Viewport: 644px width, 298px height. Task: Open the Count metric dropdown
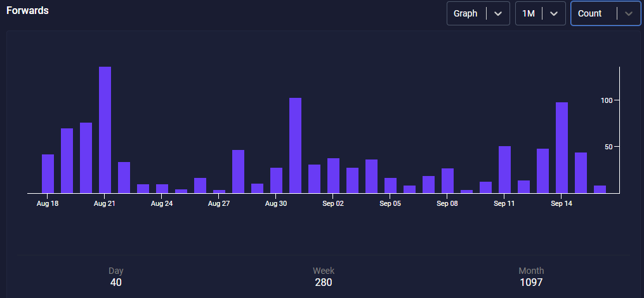tap(605, 13)
